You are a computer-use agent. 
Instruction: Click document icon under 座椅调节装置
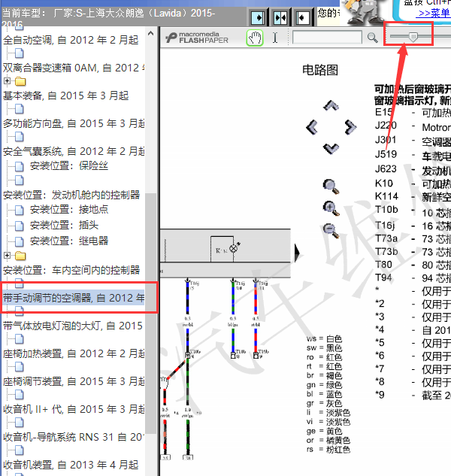pos(19,395)
